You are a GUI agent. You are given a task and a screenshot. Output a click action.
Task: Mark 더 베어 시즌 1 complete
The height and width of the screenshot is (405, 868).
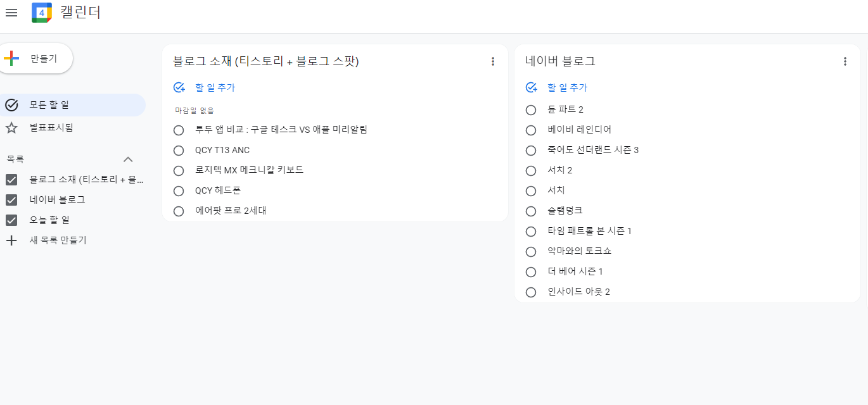pyautogui.click(x=531, y=272)
